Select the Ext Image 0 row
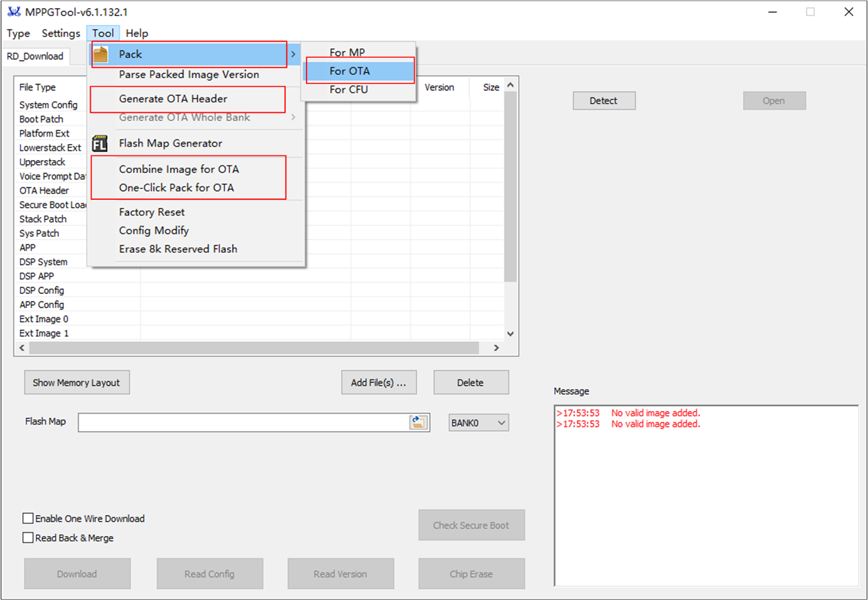Screen dimensions: 868x600 (260, 319)
